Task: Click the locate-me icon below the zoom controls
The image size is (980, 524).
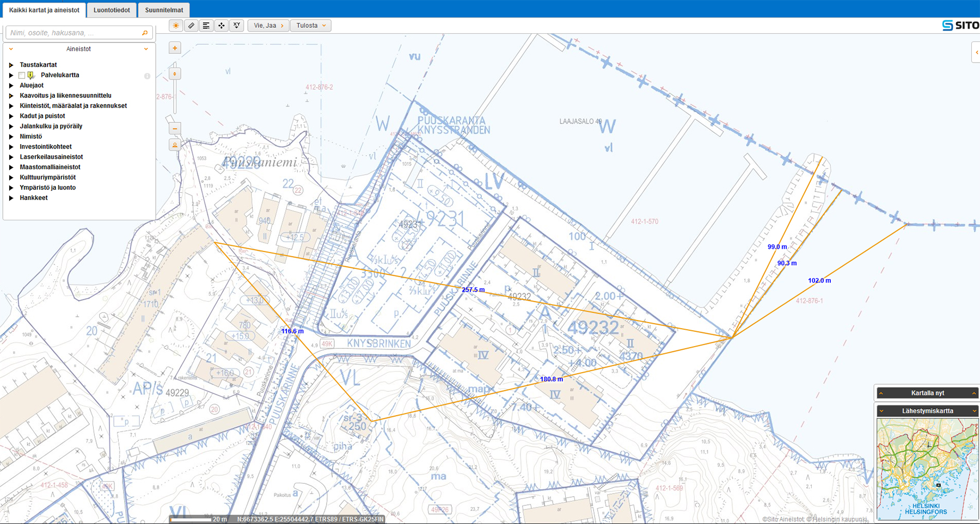Action: [x=175, y=145]
